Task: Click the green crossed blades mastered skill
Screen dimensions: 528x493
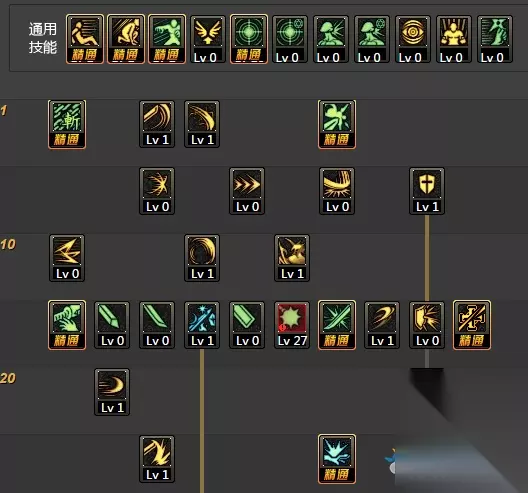Action: pos(337,325)
